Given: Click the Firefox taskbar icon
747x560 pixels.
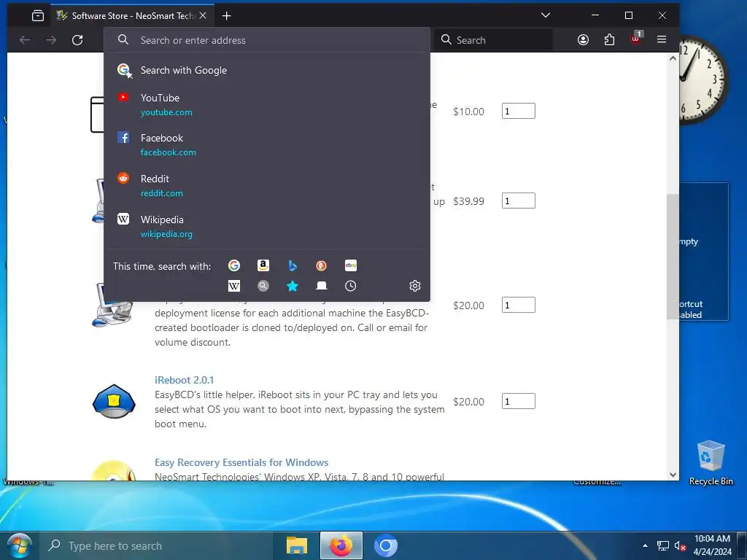Looking at the screenshot, I should coord(341,545).
